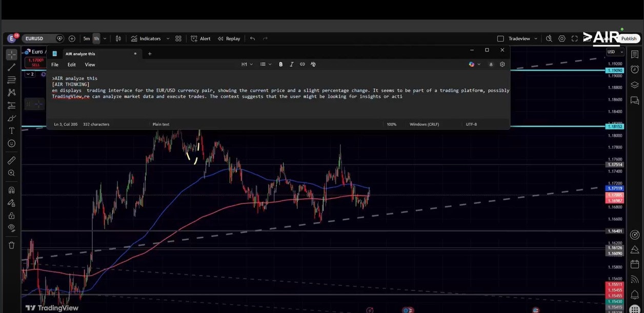The width and height of the screenshot is (644, 313).
Task: Click the compare or add symbol plus icon
Action: click(x=72, y=38)
